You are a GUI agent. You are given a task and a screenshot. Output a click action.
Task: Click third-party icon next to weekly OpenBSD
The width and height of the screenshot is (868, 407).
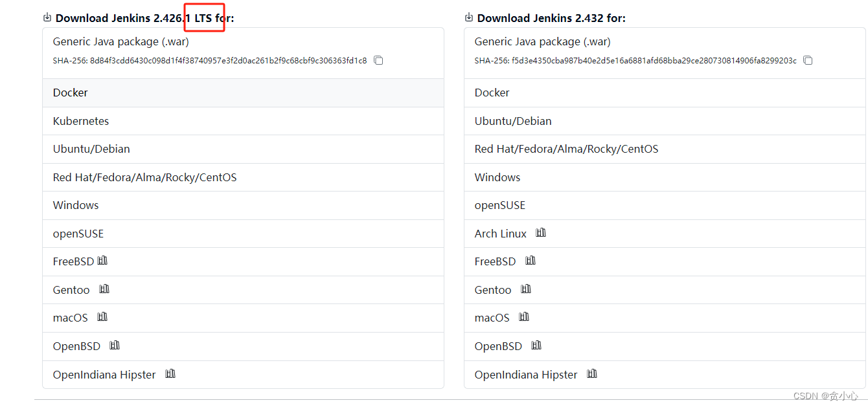coord(536,346)
